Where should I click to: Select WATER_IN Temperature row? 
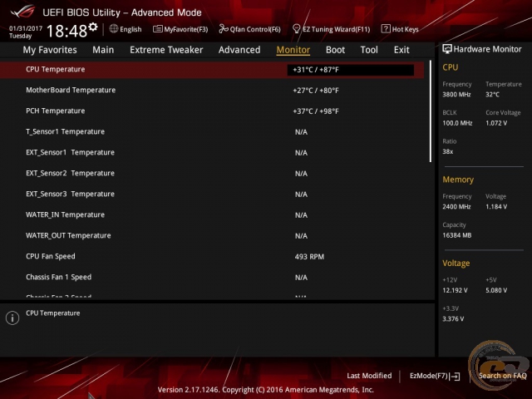[212, 214]
